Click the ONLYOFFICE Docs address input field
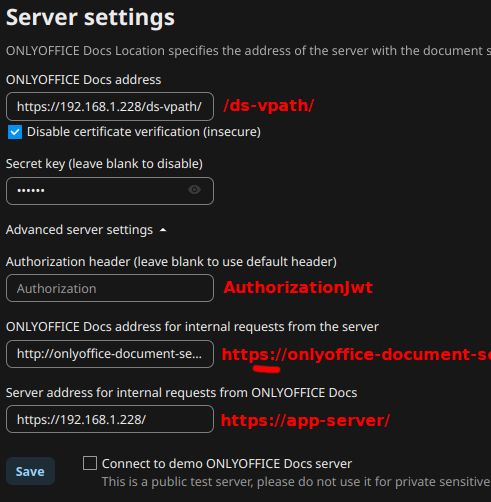 [110, 107]
